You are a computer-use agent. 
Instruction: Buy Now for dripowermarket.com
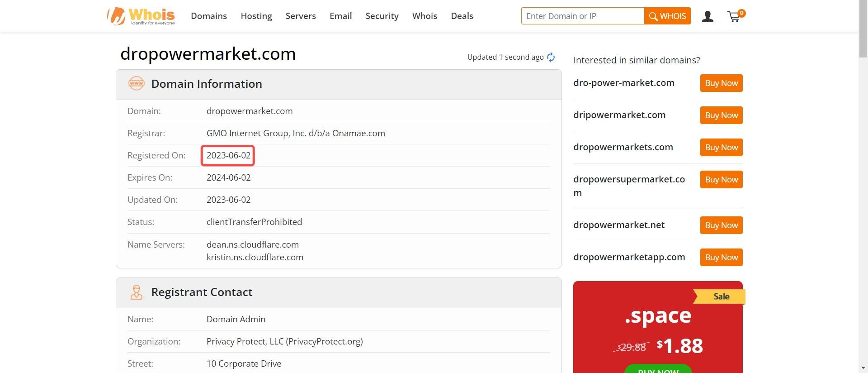click(x=721, y=115)
